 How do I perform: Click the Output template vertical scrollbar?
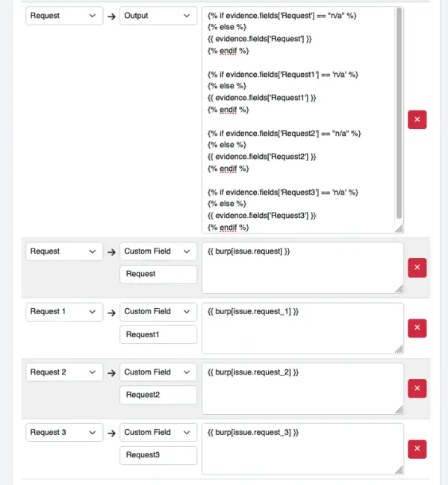click(399, 112)
